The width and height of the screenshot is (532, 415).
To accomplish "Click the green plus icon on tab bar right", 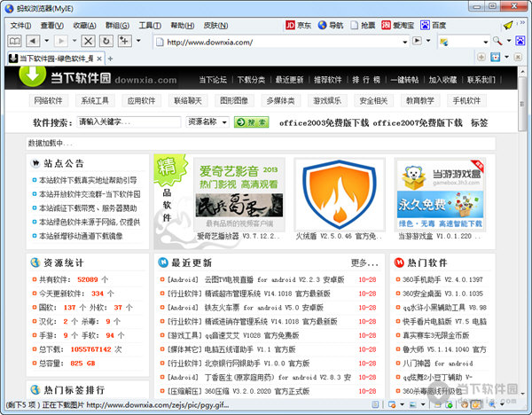I will click(x=481, y=57).
